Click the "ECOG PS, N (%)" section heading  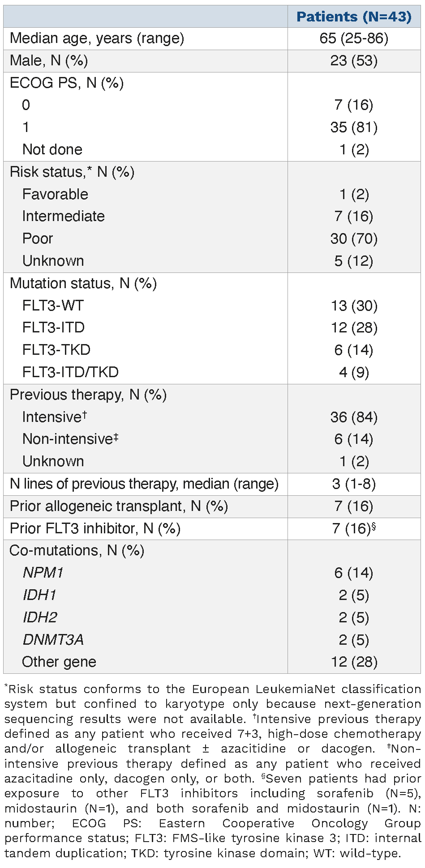pyautogui.click(x=67, y=83)
